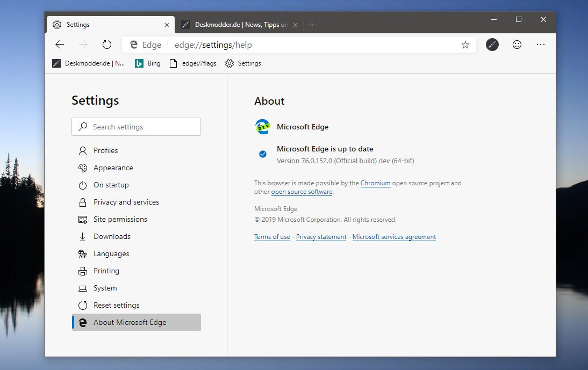Open the System settings section

[136, 288]
